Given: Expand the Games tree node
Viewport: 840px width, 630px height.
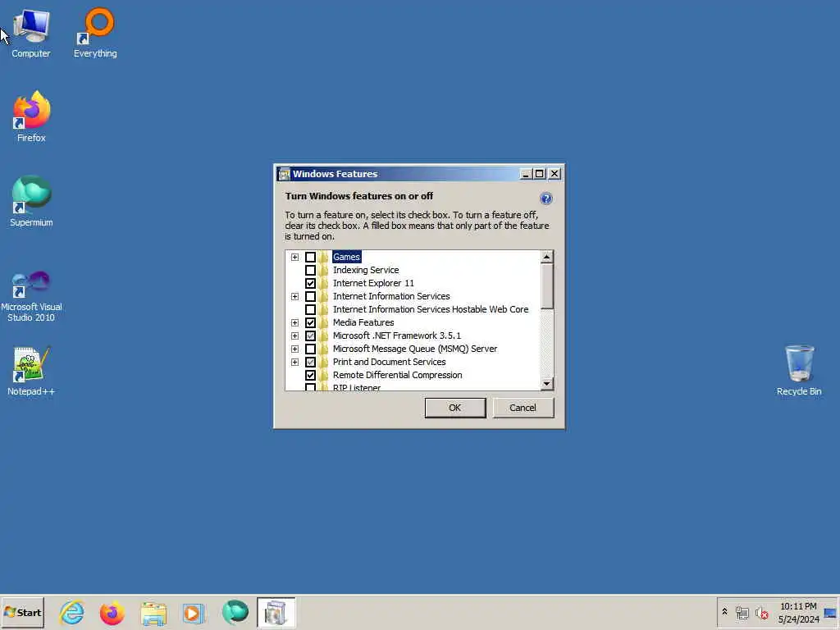Looking at the screenshot, I should point(294,257).
